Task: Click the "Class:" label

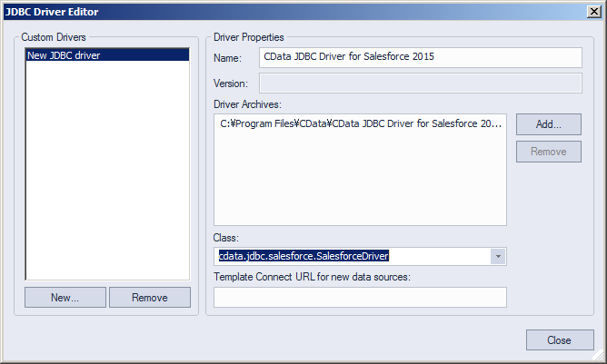Action: 225,237
